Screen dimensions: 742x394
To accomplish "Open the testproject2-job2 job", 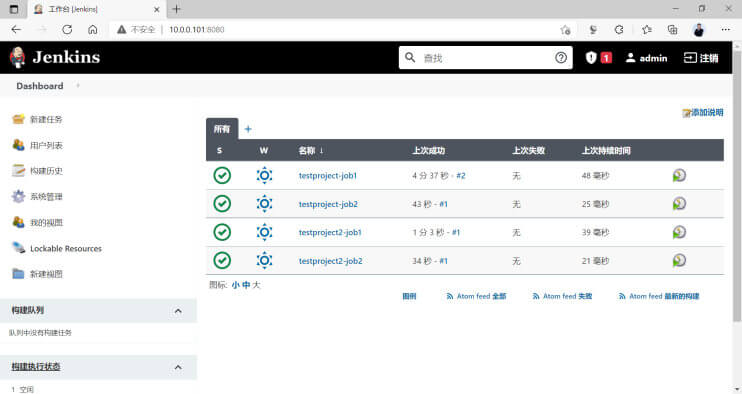I will tap(330, 261).
